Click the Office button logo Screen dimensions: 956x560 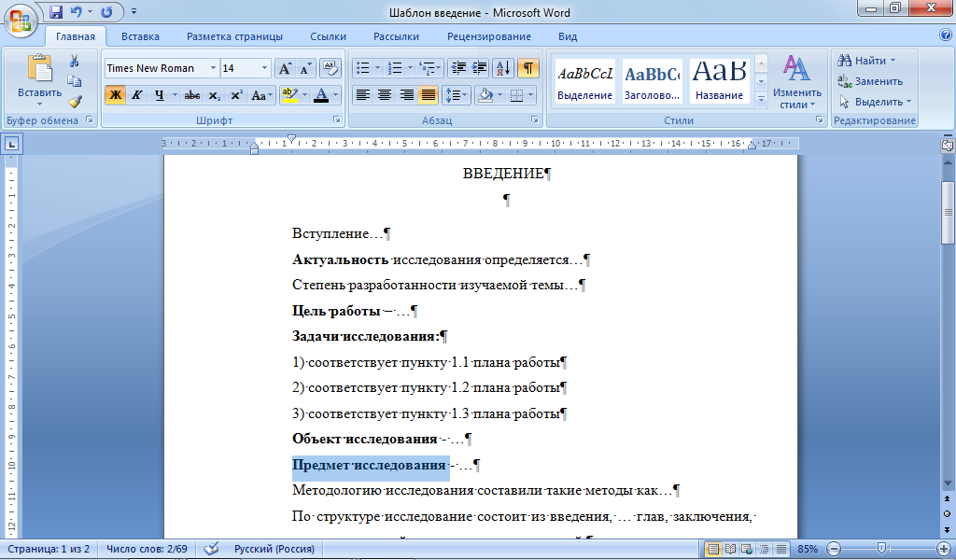(x=21, y=21)
